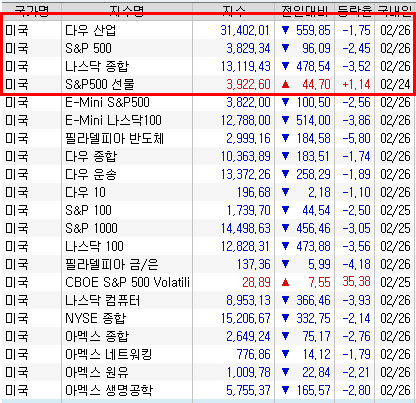The height and width of the screenshot is (403, 416).
Task: Select the 나스닥 컴퓨터 index name
Action: [103, 300]
